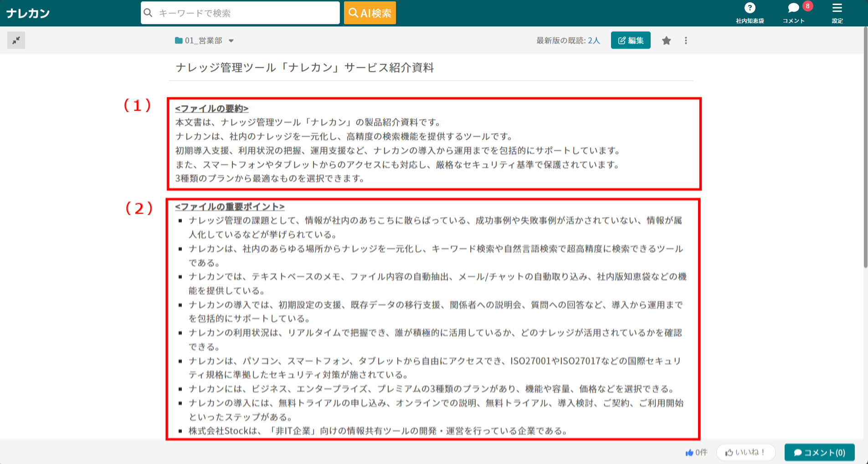Expand the 01_営業部 folder dropdown arrow

pos(231,41)
